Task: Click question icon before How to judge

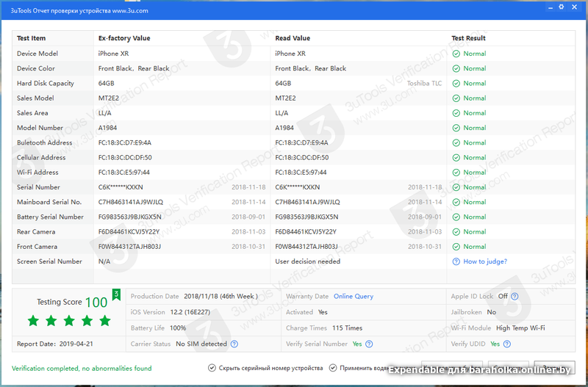Action: click(456, 261)
